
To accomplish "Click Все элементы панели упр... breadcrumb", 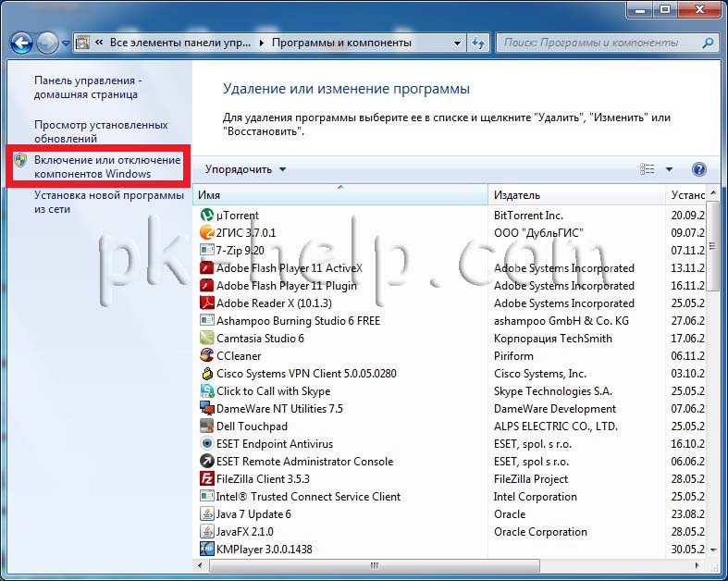I will click(180, 43).
